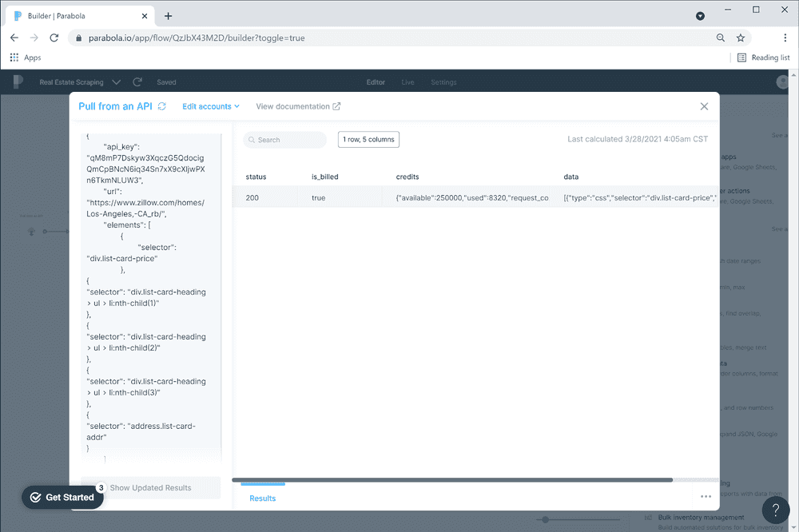Click the Saved status label

[166, 82]
